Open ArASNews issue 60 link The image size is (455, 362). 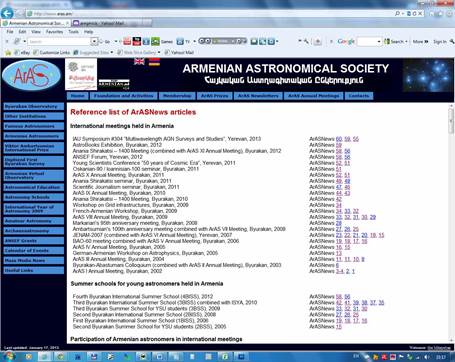click(339, 139)
